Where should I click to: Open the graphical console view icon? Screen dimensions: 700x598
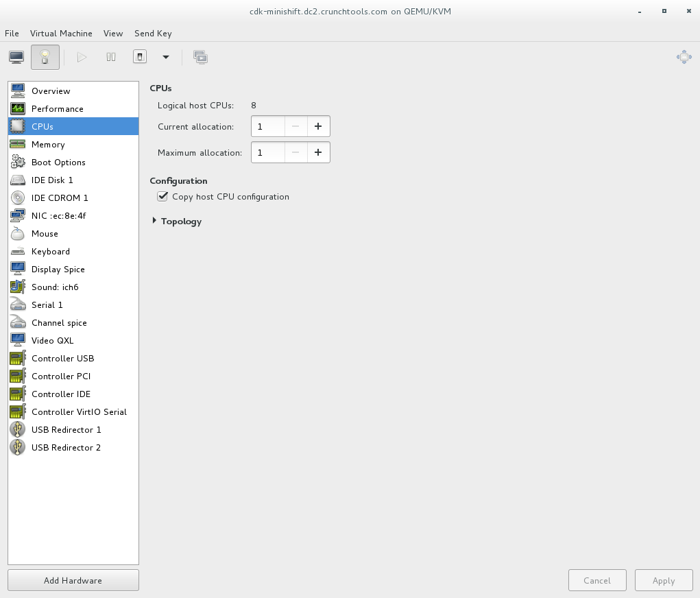point(16,57)
